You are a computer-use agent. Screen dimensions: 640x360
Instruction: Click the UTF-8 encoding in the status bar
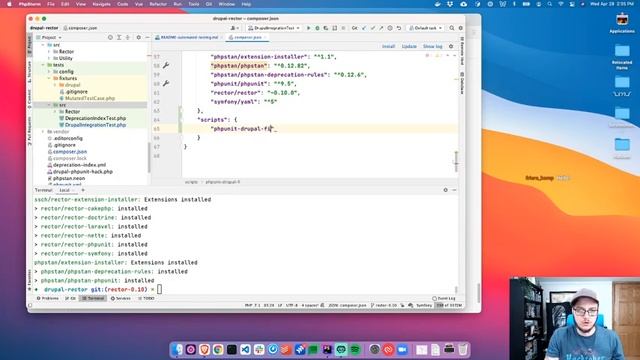point(292,305)
